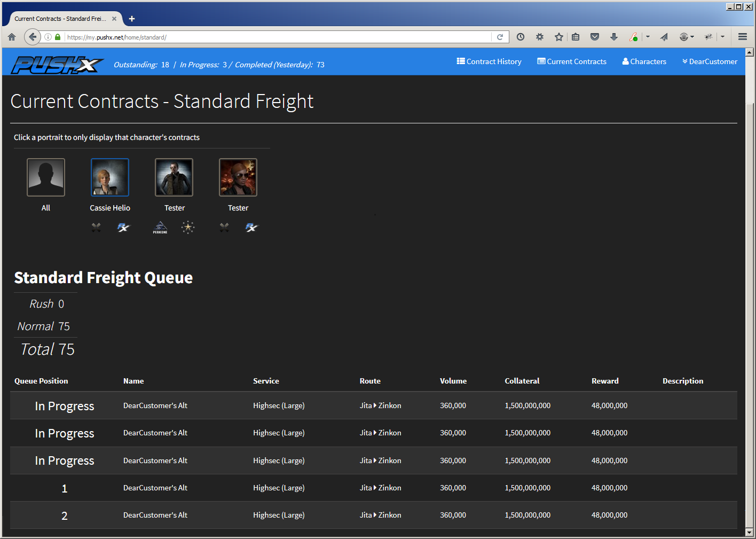The width and height of the screenshot is (756, 539).
Task: Open the Current Contracts nav item
Action: click(x=572, y=61)
